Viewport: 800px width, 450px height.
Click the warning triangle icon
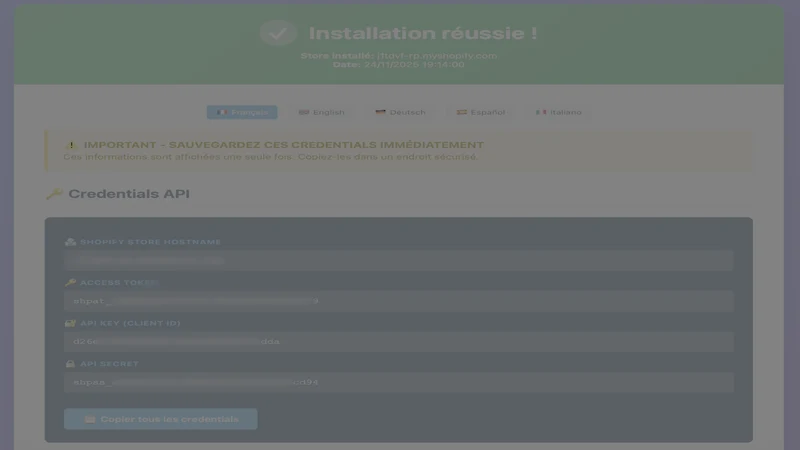[x=71, y=145]
